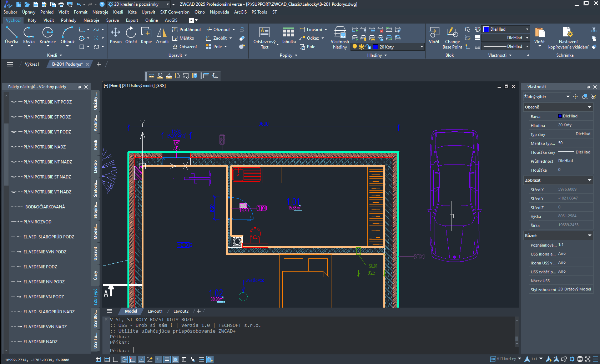The image size is (600, 364).
Task: Switch to the Layout1 tab
Action: [155, 311]
